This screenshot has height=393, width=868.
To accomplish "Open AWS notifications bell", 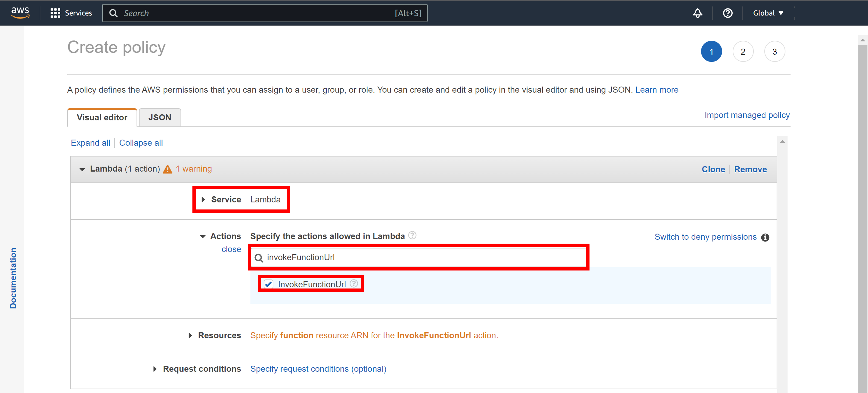I will tap(698, 13).
